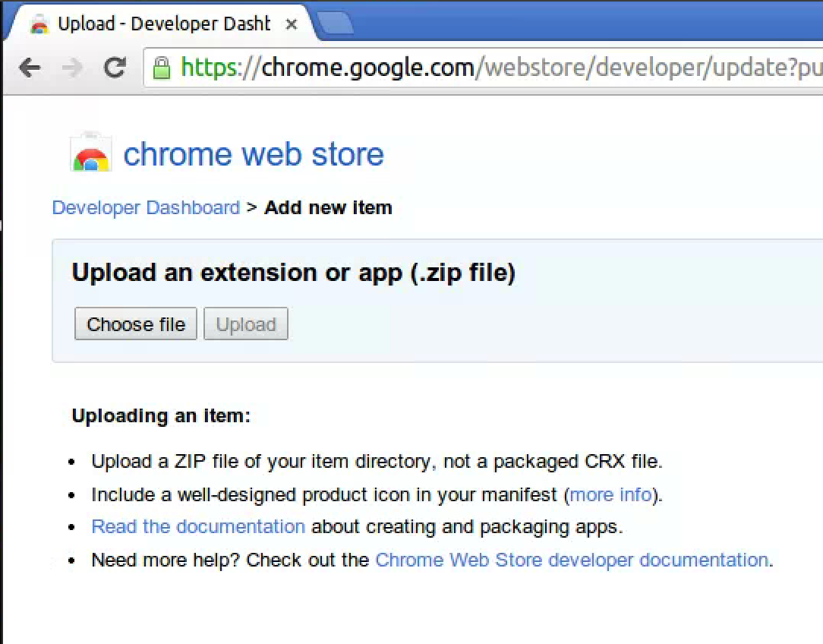Click the 'Upload an extension or app (.zip file)' heading
The image size is (823, 644).
tap(293, 273)
